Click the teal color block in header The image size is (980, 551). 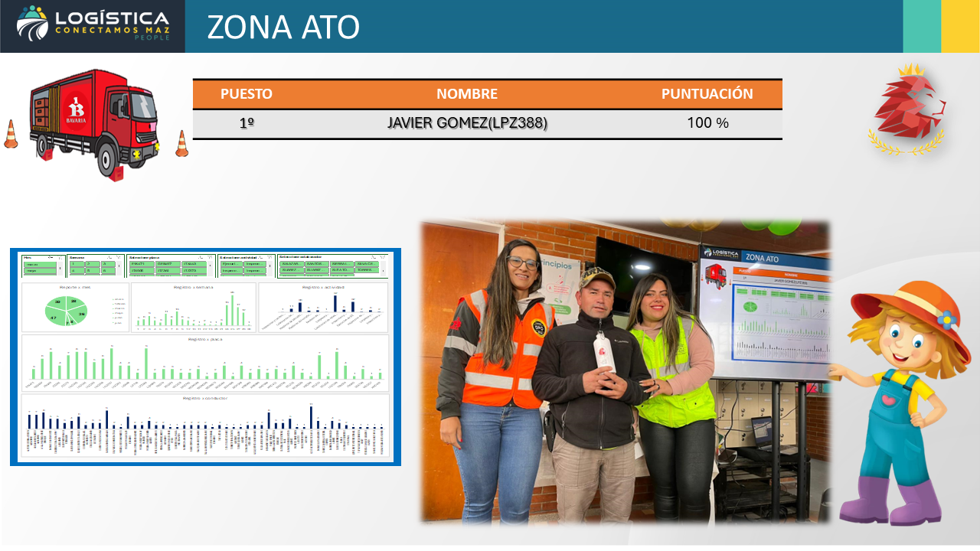922,26
